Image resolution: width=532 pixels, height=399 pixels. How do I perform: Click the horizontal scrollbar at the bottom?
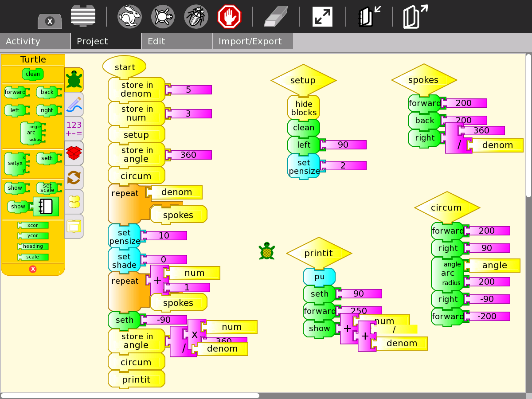(130, 395)
